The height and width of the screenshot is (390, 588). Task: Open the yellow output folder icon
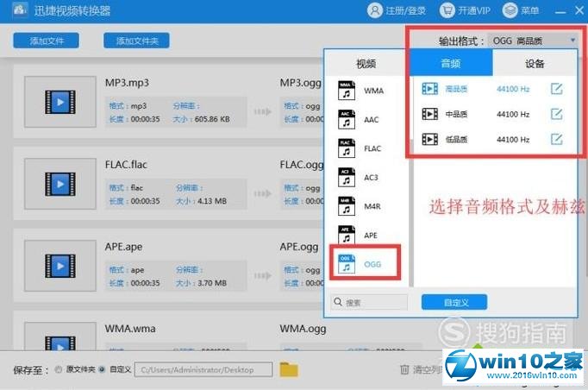tap(289, 369)
